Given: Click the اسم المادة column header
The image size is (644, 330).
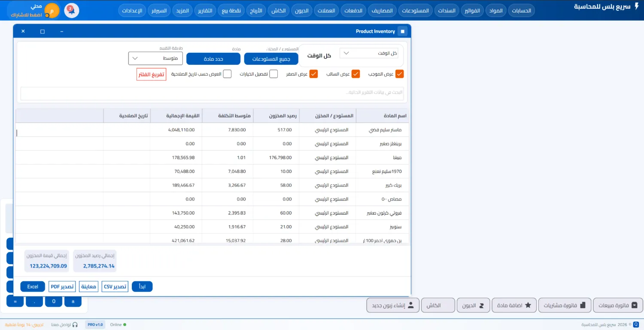Looking at the screenshot, I should pos(382,116).
